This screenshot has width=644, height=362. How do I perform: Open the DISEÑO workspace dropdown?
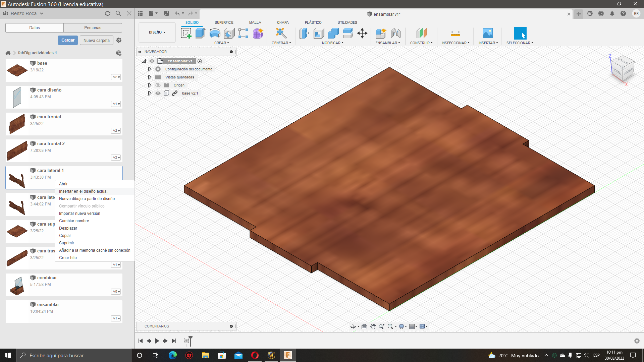[157, 32]
